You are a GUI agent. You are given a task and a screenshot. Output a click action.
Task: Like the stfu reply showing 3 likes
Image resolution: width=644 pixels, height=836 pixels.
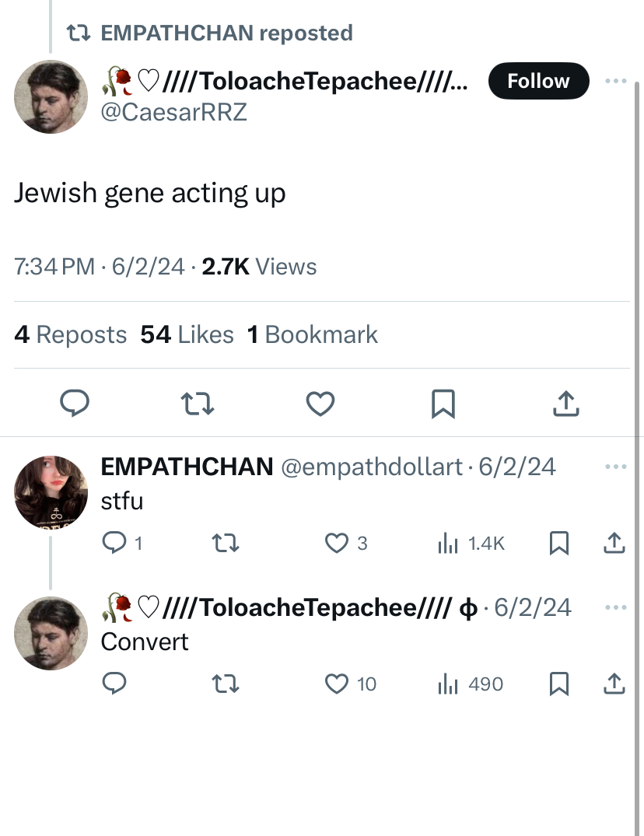pyautogui.click(x=347, y=544)
